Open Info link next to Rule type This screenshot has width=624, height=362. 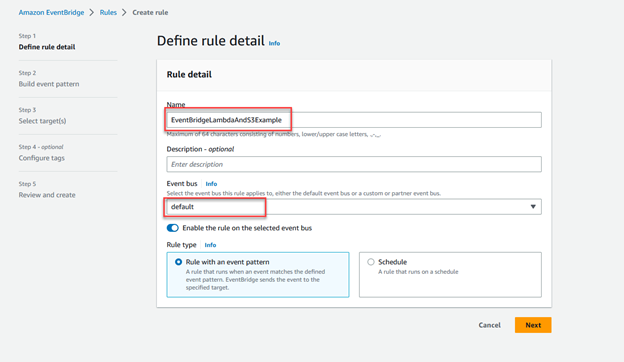point(210,245)
